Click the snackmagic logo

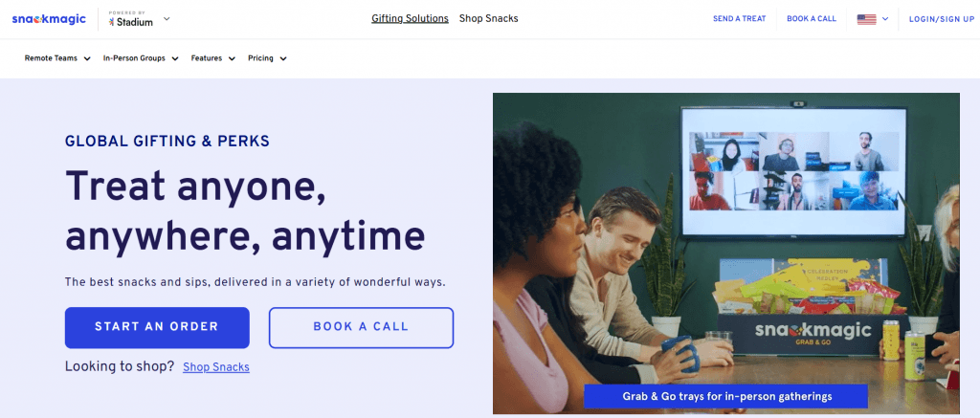tap(49, 19)
